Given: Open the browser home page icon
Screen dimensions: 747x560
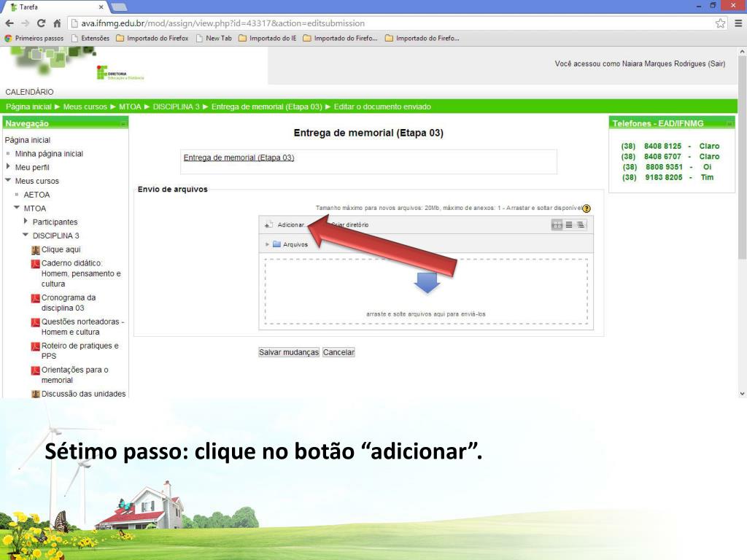Looking at the screenshot, I should click(x=57, y=23).
